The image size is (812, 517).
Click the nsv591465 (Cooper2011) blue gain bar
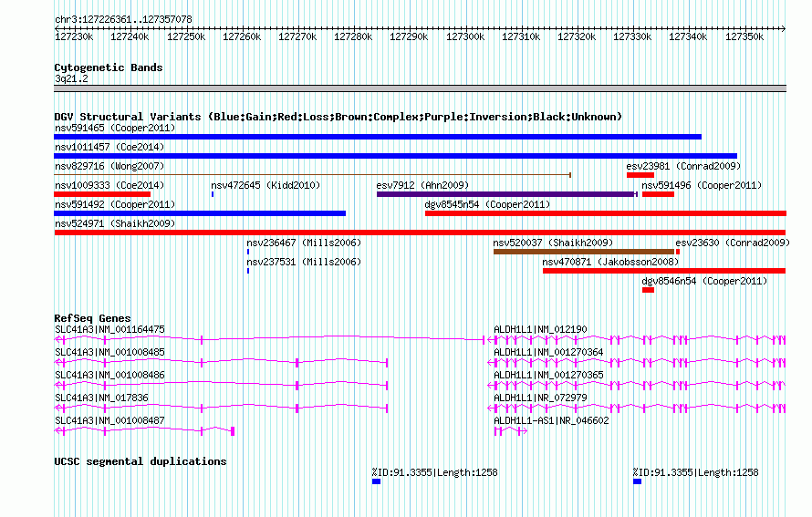pos(378,137)
